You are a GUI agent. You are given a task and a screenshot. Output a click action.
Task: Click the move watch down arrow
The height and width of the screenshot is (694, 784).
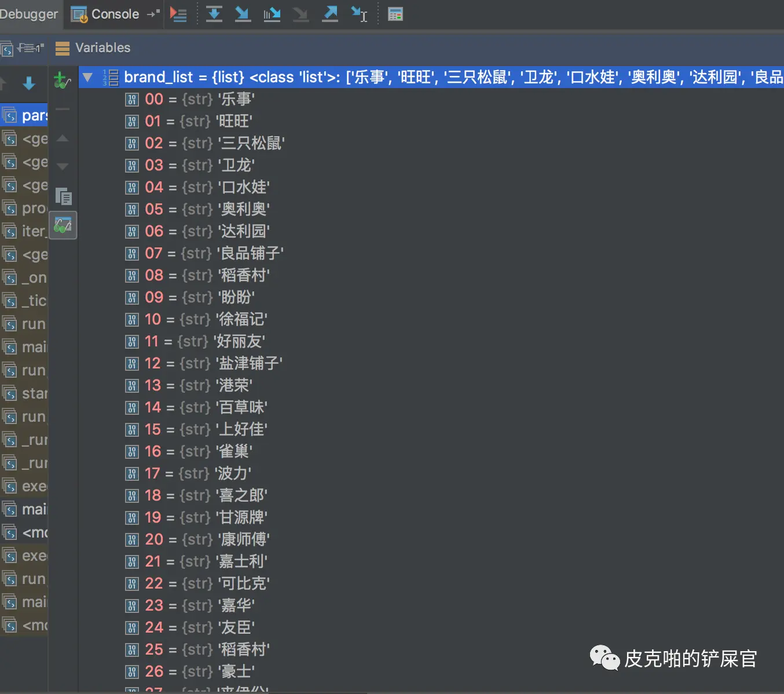pyautogui.click(x=63, y=167)
